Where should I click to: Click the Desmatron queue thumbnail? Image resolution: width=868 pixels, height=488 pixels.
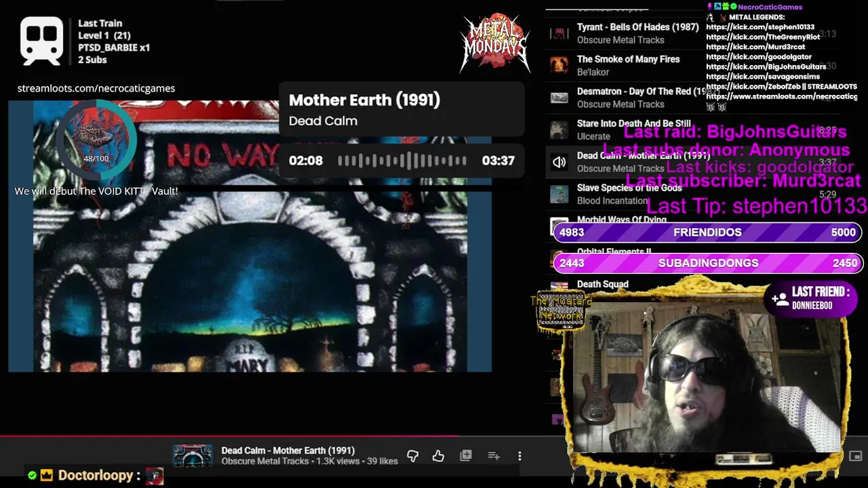pyautogui.click(x=559, y=98)
